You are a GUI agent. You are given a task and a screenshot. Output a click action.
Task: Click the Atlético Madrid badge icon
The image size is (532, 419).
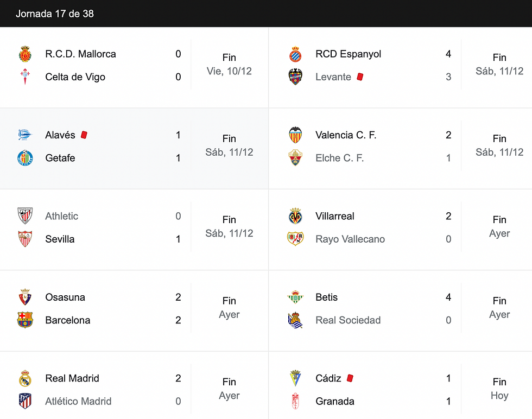point(25,401)
